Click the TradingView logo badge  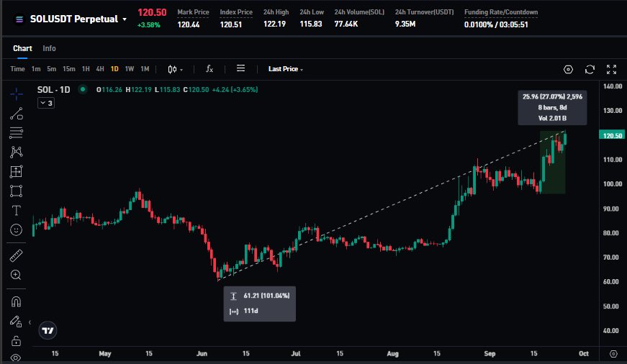48,330
